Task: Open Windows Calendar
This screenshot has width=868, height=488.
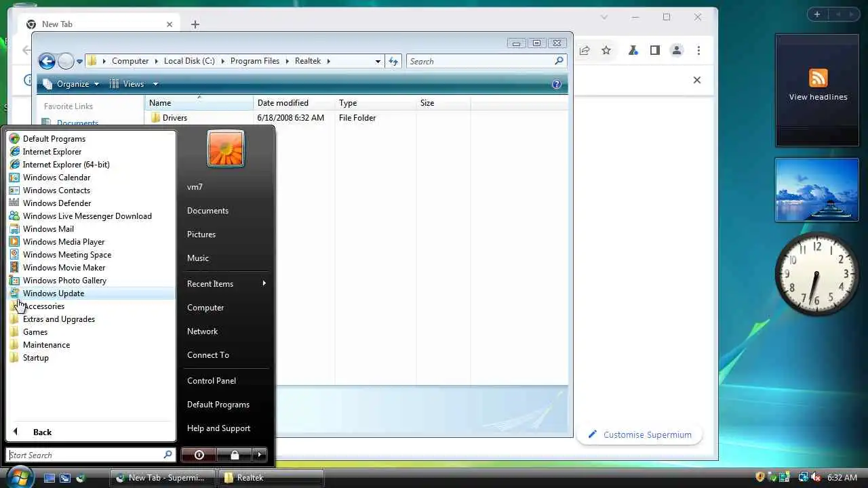Action: 91,178
